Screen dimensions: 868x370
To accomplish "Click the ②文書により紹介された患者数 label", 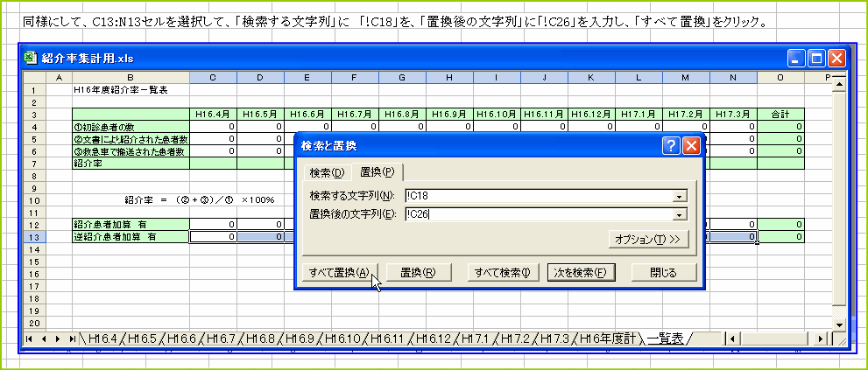I will point(131,139).
